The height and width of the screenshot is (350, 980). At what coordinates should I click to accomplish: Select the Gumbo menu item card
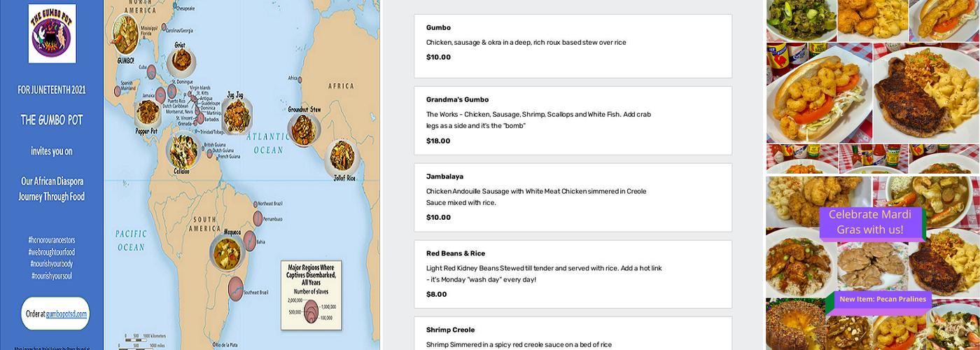[x=573, y=45]
